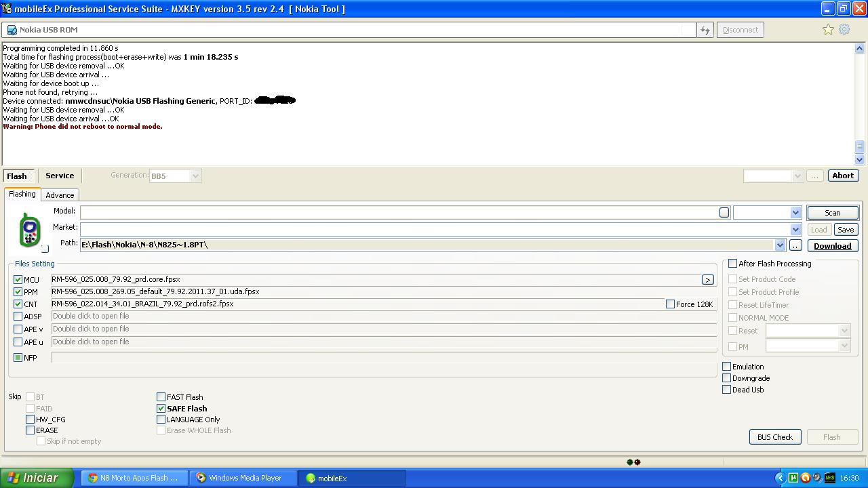Image resolution: width=868 pixels, height=488 pixels.
Task: Open the Generation BB5 dropdown
Action: [x=195, y=176]
